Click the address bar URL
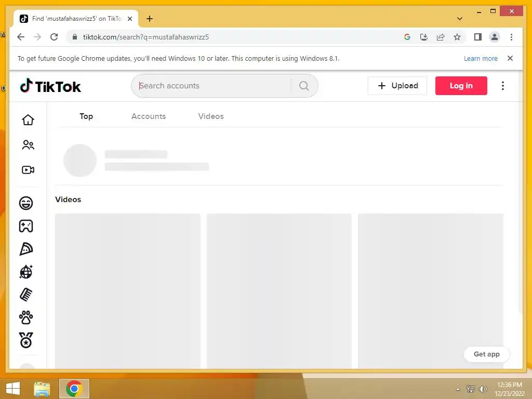The height and width of the screenshot is (399, 532). coord(146,37)
